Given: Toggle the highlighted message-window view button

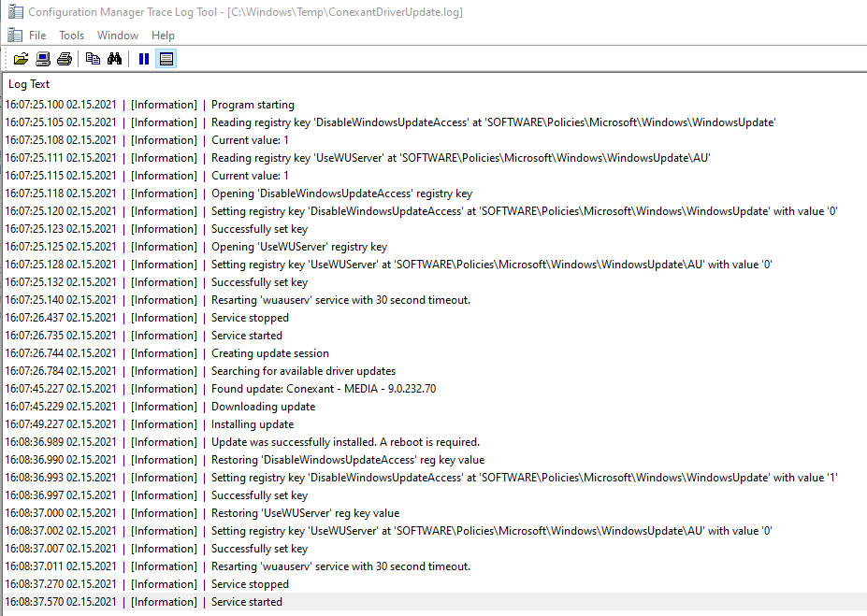Looking at the screenshot, I should point(166,58).
